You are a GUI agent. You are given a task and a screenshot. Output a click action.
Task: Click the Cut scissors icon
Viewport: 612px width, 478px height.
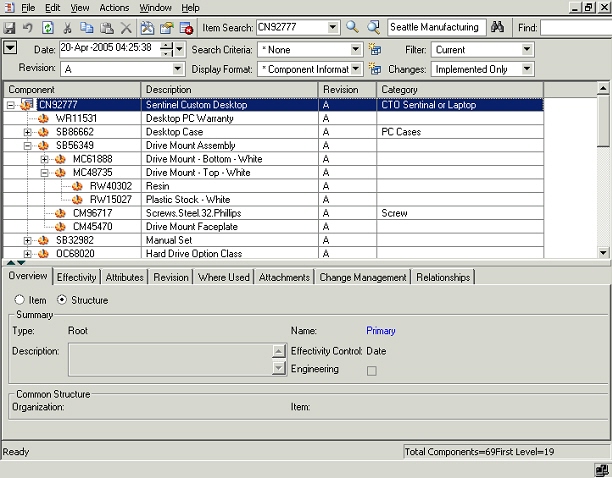67,28
